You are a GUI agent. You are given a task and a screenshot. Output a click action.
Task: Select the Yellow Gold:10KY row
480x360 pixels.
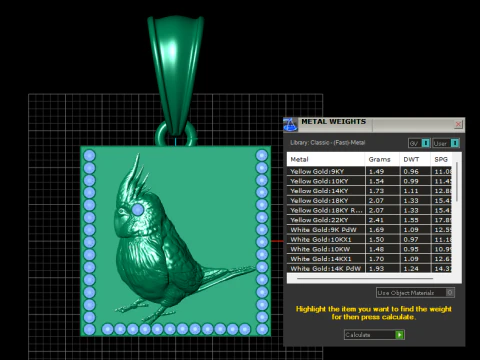[369, 181]
